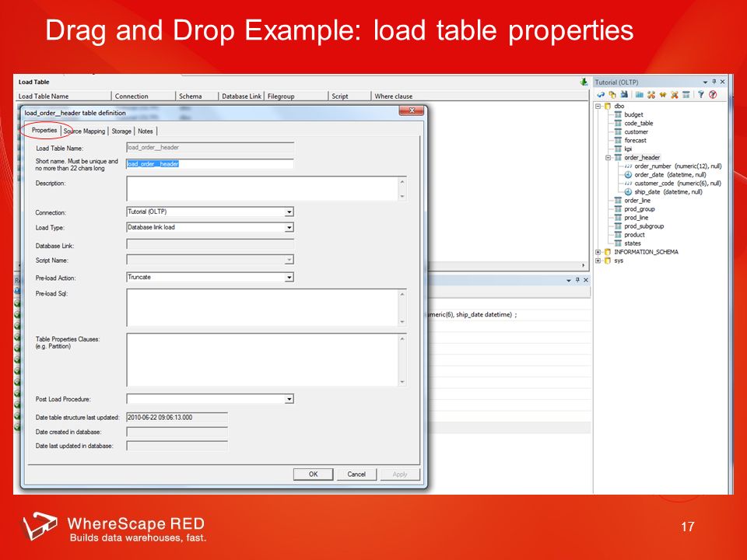Expand the sys schema node
This screenshot has width=747, height=560.
click(x=598, y=261)
